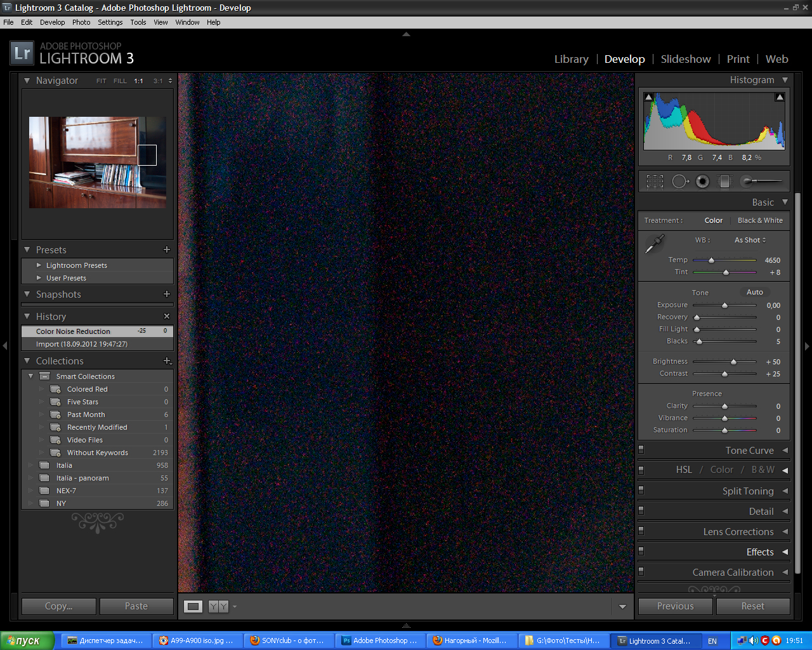The height and width of the screenshot is (650, 812).
Task: Select the Spot Removal tool
Action: click(x=679, y=182)
